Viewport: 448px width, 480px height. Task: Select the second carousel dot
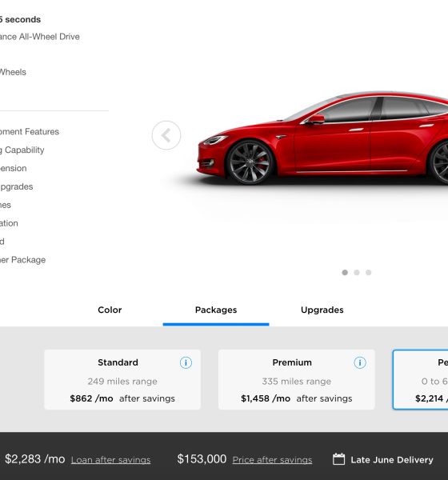coord(357,273)
